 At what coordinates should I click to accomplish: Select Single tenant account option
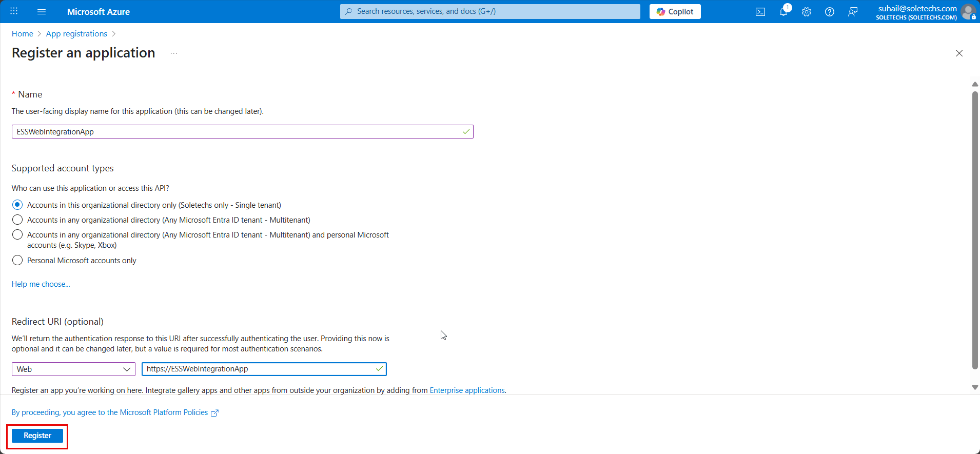point(17,205)
